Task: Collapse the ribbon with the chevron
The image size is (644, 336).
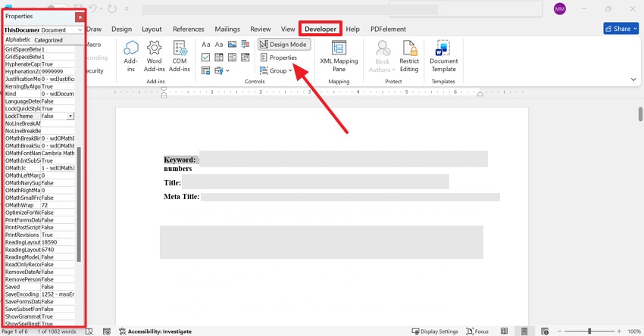Action: click(633, 79)
